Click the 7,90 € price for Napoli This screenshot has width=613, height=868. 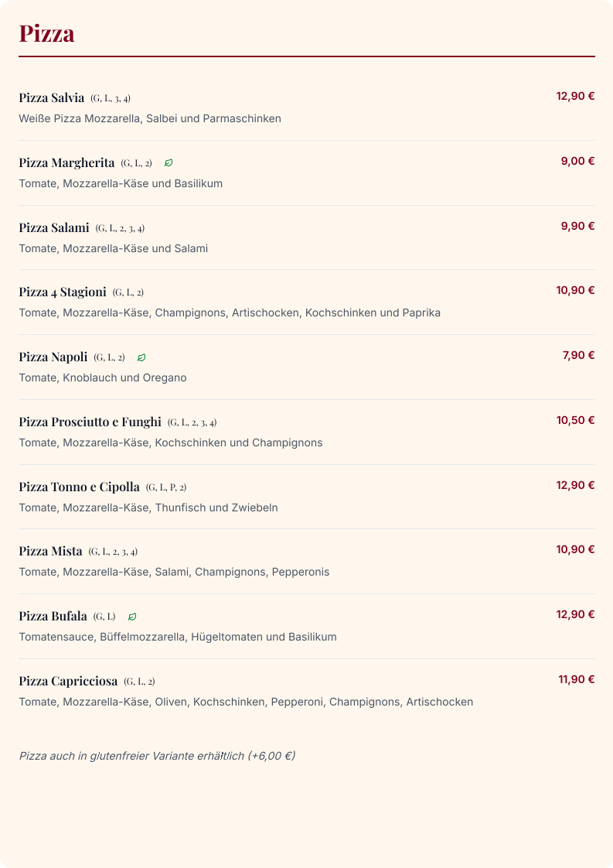click(x=579, y=355)
